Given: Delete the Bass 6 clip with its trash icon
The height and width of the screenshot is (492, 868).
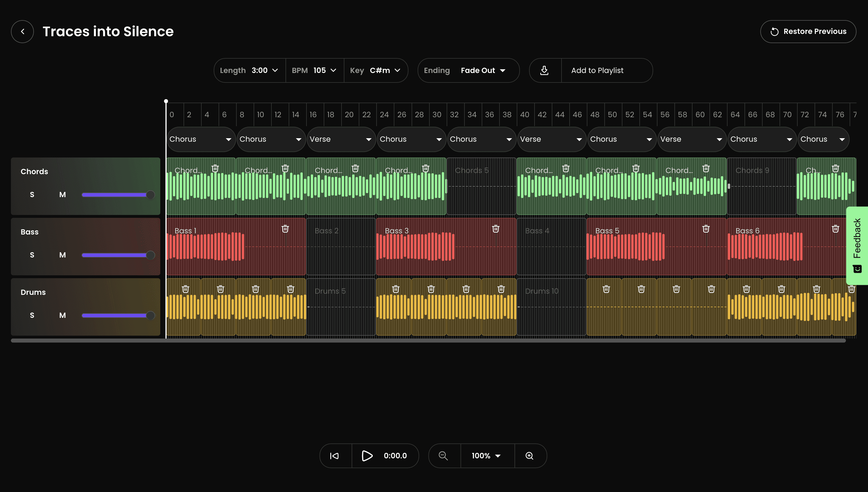Looking at the screenshot, I should (x=835, y=229).
